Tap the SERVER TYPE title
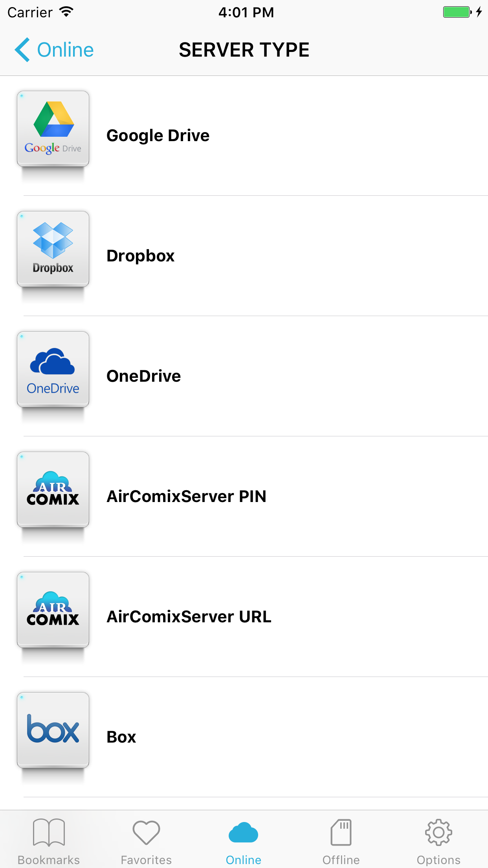This screenshot has width=488, height=868. pos(244,50)
